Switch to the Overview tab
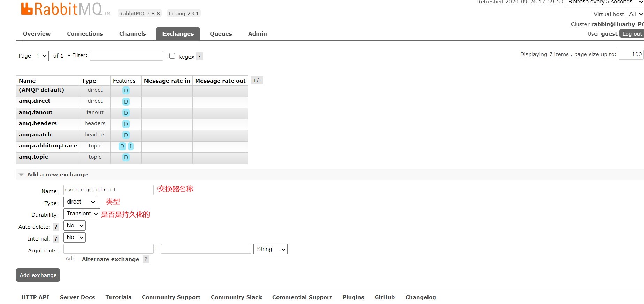 click(37, 34)
